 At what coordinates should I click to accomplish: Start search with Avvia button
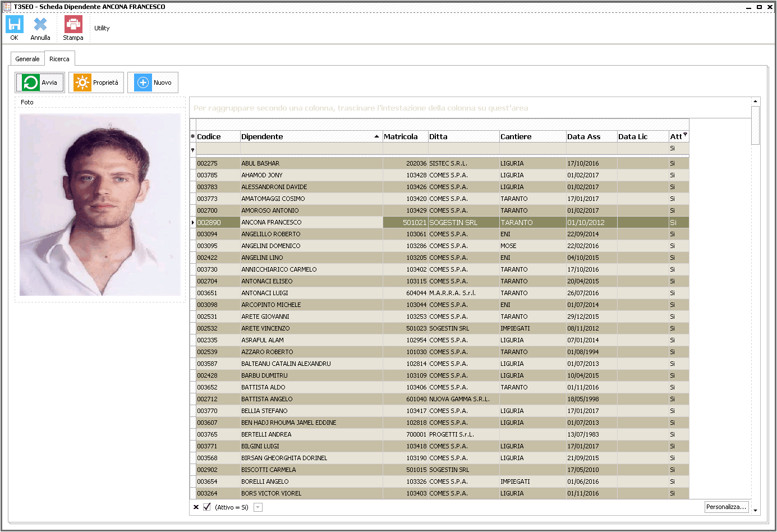(x=40, y=82)
